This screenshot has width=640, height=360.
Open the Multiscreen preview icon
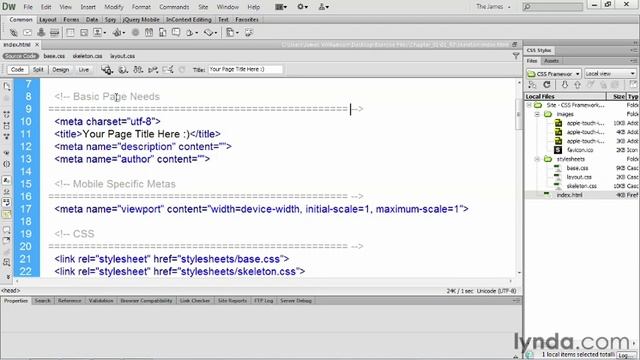[107, 70]
